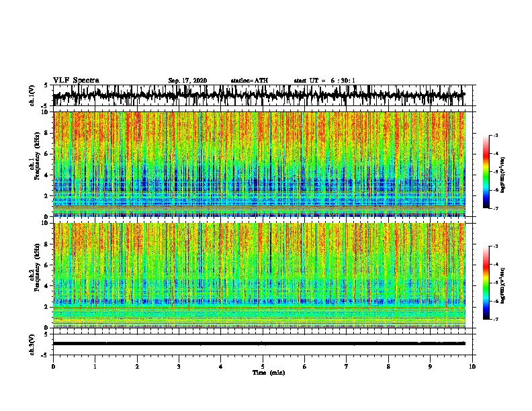
Task: Click the ch.1 colorbar log(PSD) unit label
Action: (x=502, y=175)
